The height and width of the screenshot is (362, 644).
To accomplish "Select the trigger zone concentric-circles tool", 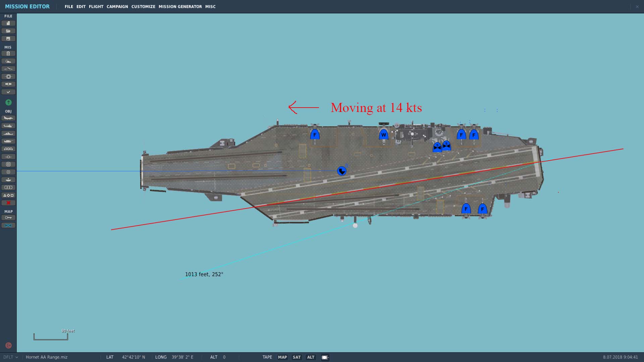I will [x=8, y=165].
